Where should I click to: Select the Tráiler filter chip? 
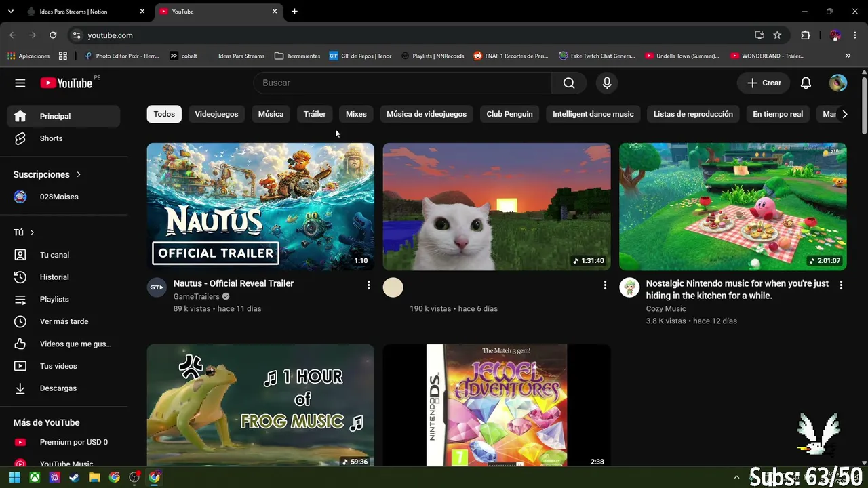(315, 114)
